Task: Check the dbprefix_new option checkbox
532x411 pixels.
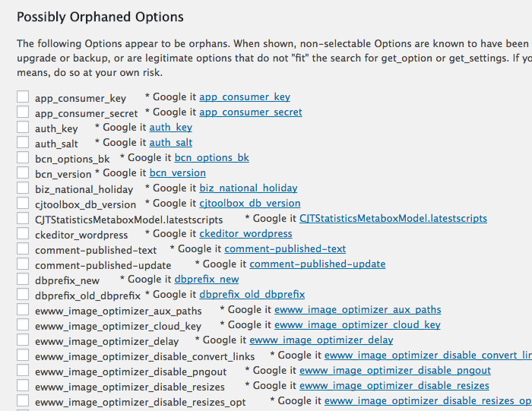Action: pyautogui.click(x=23, y=279)
